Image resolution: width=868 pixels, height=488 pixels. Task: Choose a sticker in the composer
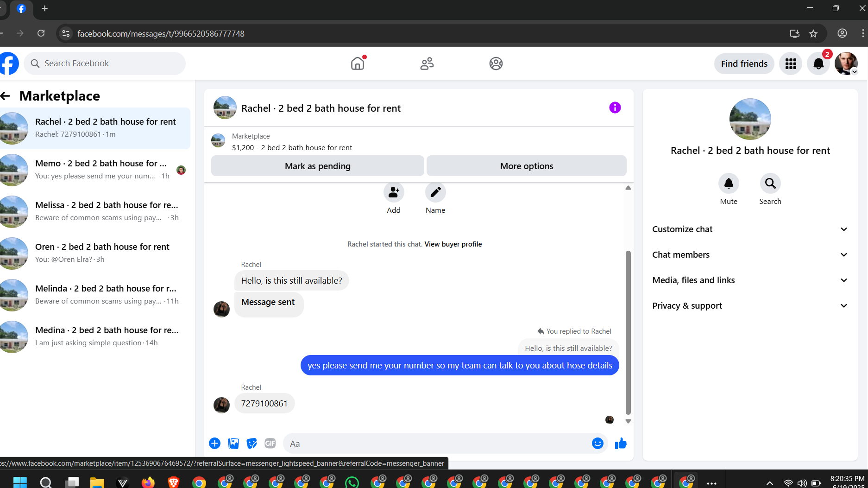252,444
